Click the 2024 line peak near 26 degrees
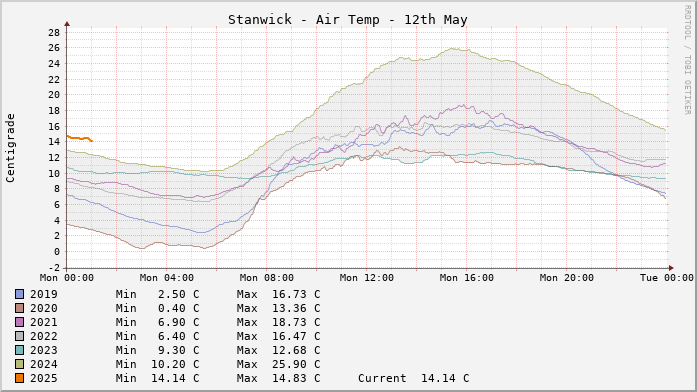This screenshot has height=392, width=697. point(453,49)
